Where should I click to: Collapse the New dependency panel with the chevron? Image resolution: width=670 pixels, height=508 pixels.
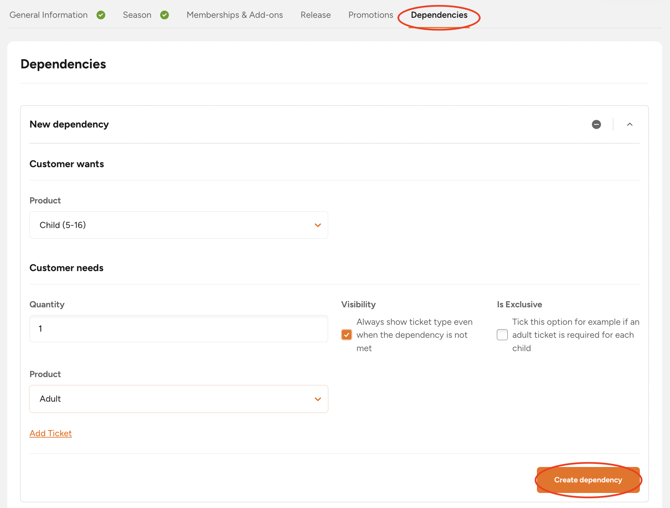click(630, 125)
